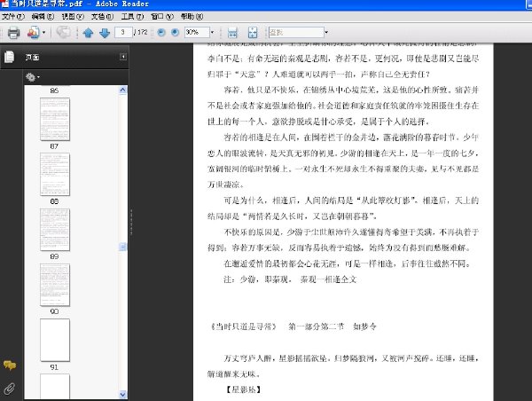Click the text 【星影坠】
Screen dimensions: 532x401
click(244, 389)
